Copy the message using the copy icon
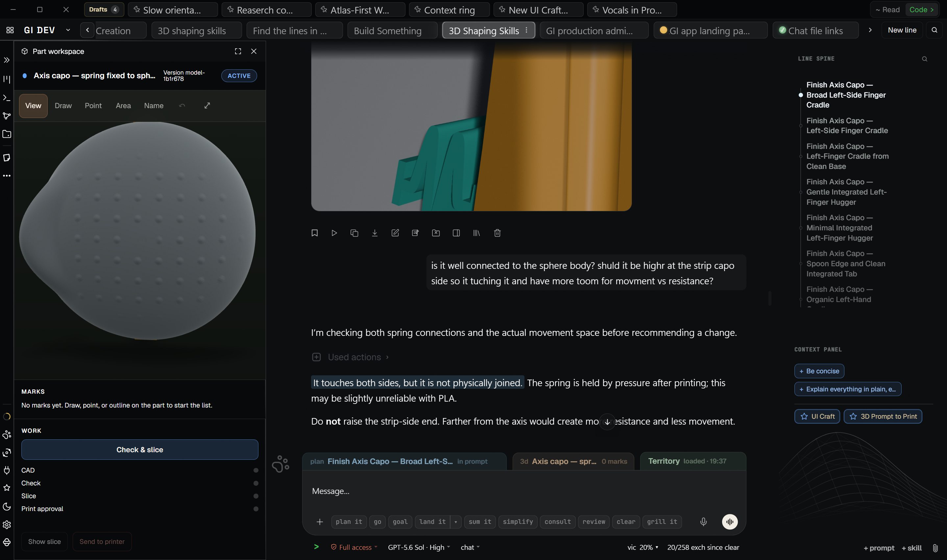The image size is (947, 560). [354, 233]
